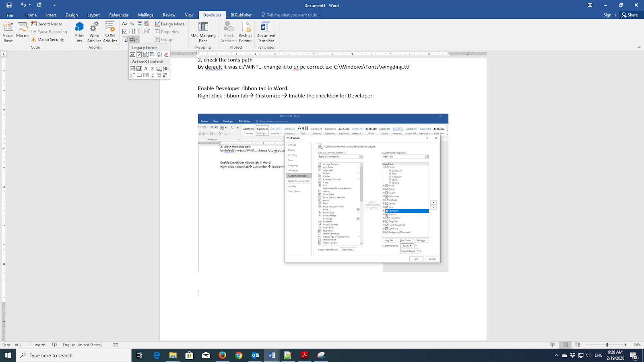The width and height of the screenshot is (644, 362).
Task: Open the Macros dialog
Action: click(x=23, y=31)
